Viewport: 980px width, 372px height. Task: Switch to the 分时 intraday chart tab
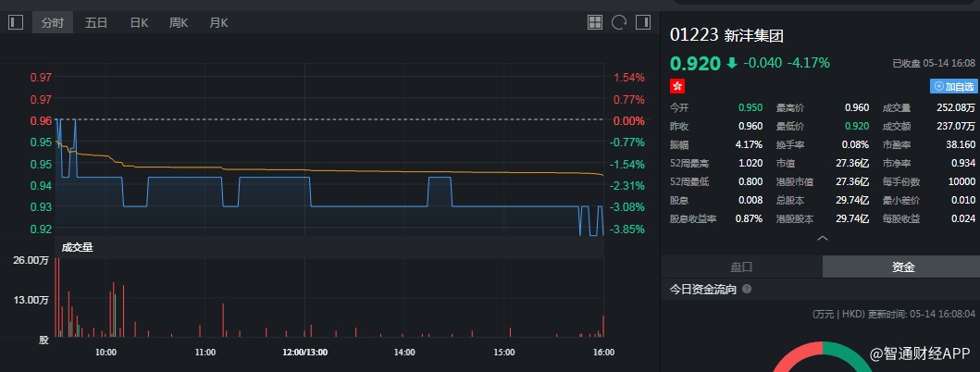[54, 22]
